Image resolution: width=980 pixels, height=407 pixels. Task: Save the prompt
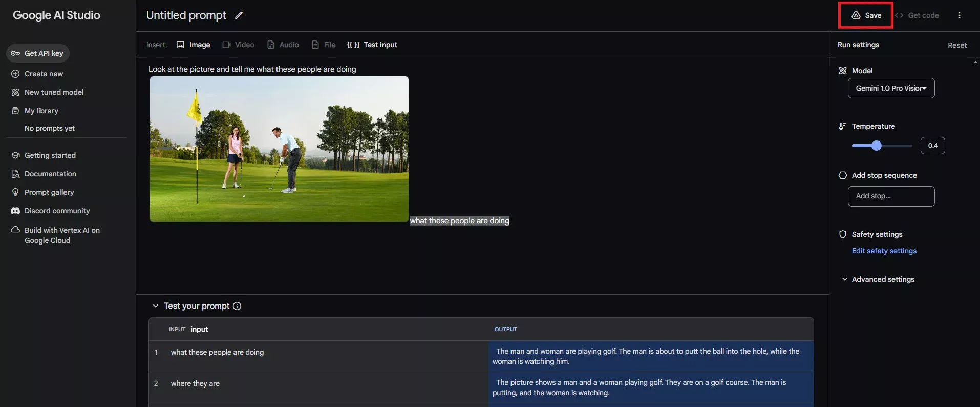[866, 15]
